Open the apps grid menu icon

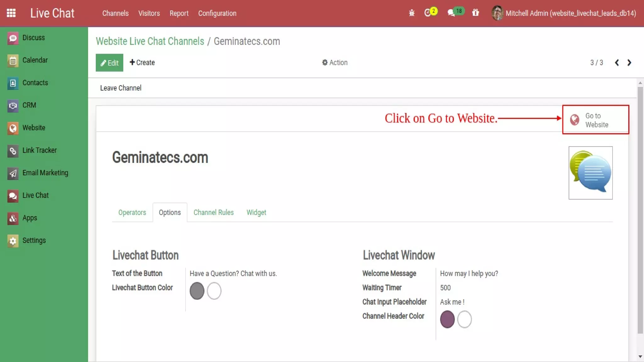[x=11, y=13]
